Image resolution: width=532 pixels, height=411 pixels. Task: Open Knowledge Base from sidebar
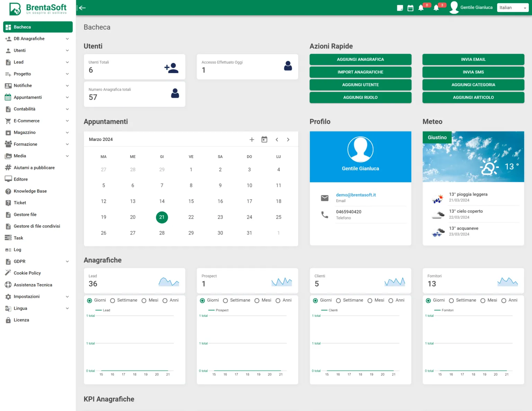[x=30, y=191]
